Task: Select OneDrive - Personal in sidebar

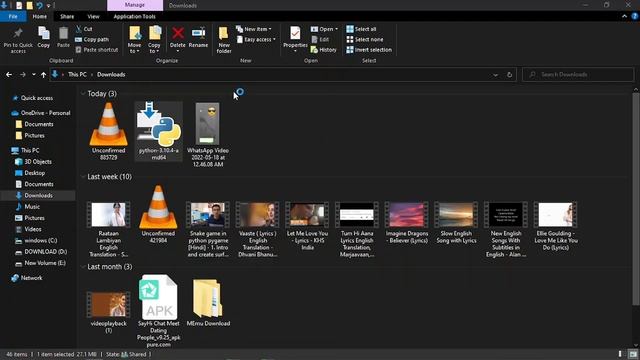Action: click(x=45, y=113)
